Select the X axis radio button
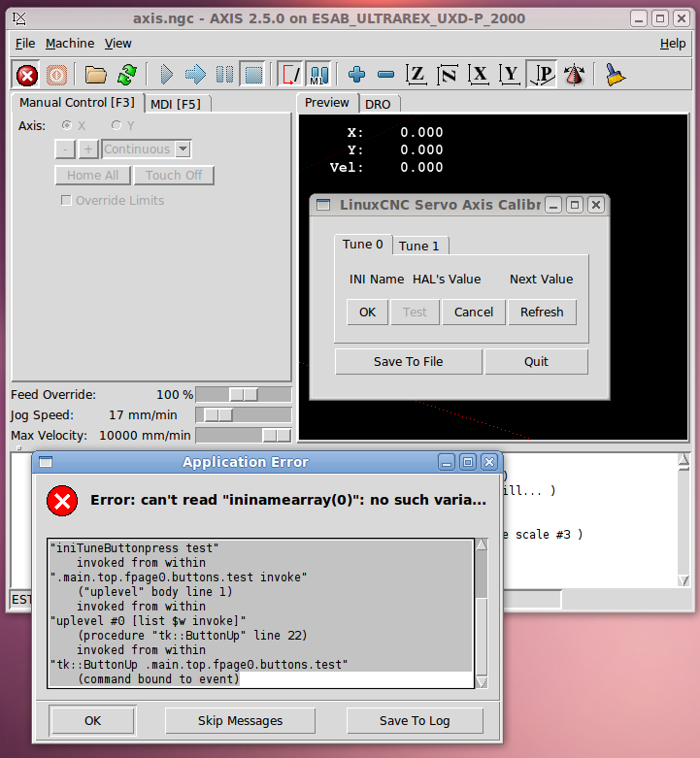The image size is (700, 758). [67, 126]
